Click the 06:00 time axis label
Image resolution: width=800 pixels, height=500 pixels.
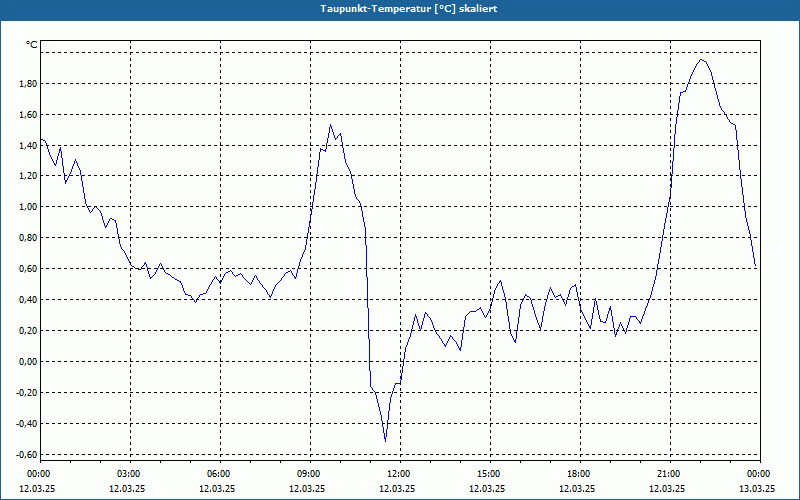[x=220, y=474]
